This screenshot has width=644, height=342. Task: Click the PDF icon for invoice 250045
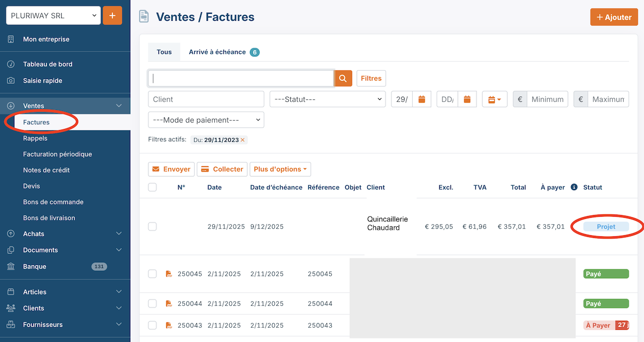[x=169, y=274]
